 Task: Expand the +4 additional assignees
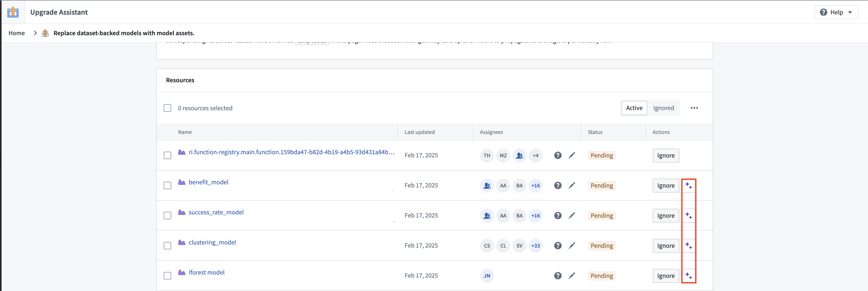535,156
